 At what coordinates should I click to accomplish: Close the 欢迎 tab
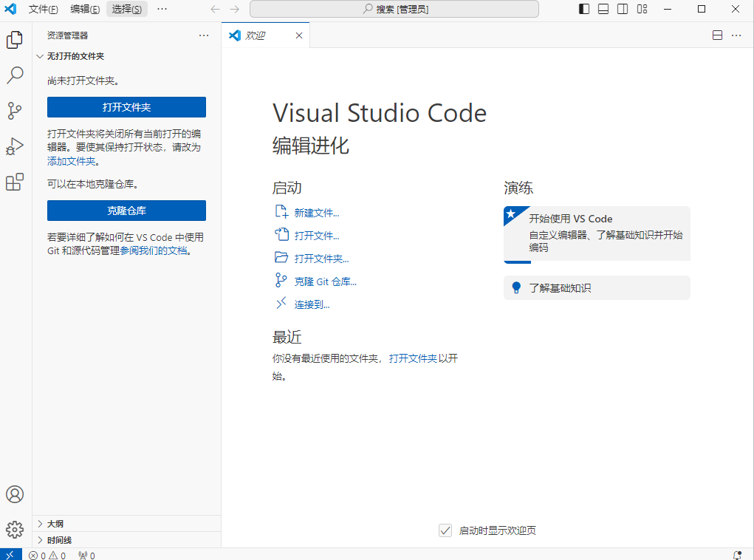299,35
